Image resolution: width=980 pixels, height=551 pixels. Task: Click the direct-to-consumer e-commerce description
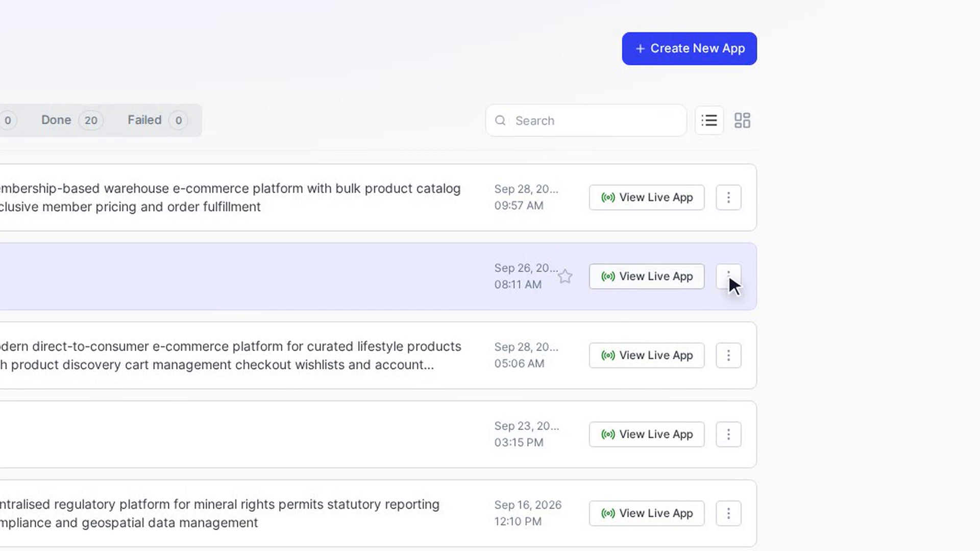pyautogui.click(x=230, y=356)
